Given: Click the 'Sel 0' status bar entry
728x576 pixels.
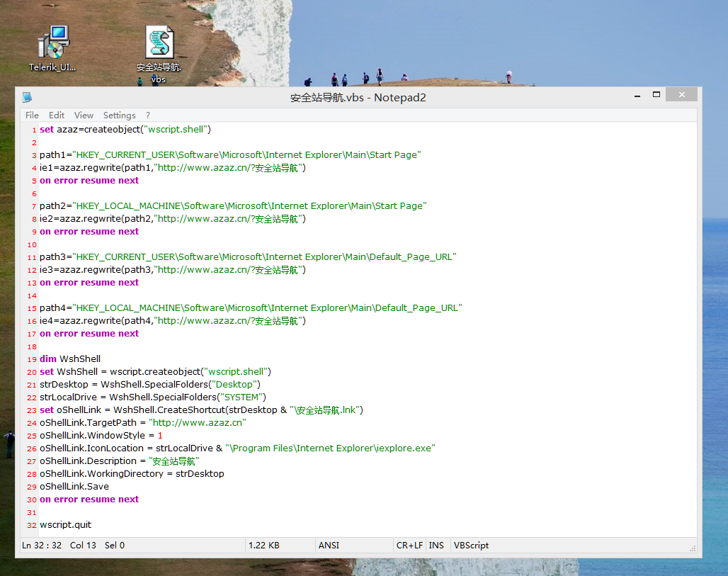Looking at the screenshot, I should coord(115,546).
